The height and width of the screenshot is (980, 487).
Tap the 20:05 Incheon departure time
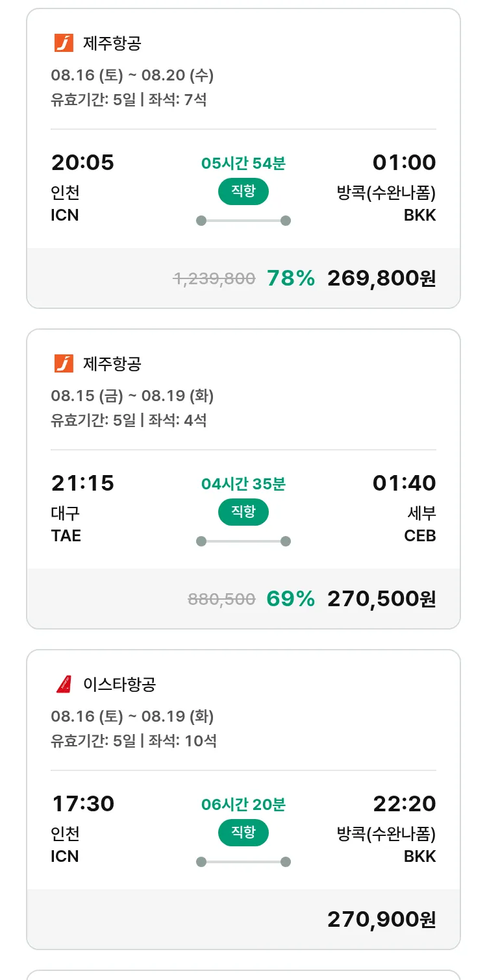(82, 163)
